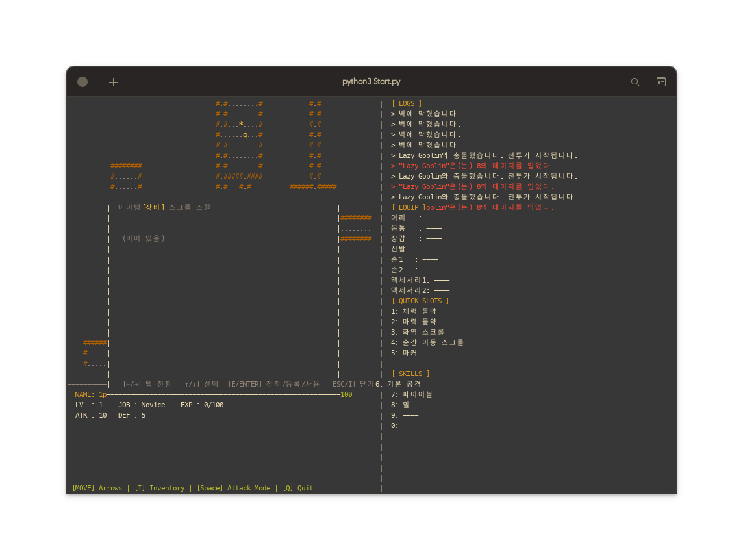The height and width of the screenshot is (560, 743).
Task: Click the [Space] Attack Mode hint
Action: 233,488
